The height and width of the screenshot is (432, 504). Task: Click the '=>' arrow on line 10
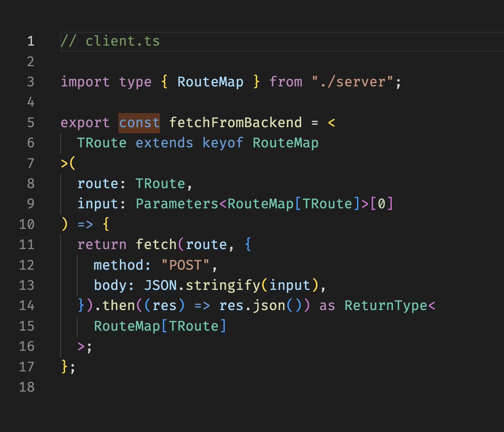tap(85, 224)
